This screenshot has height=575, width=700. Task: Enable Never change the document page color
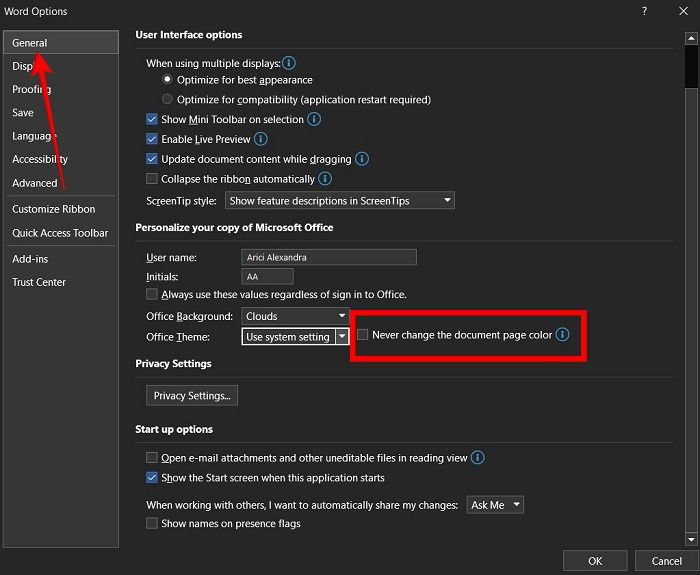[x=363, y=335]
